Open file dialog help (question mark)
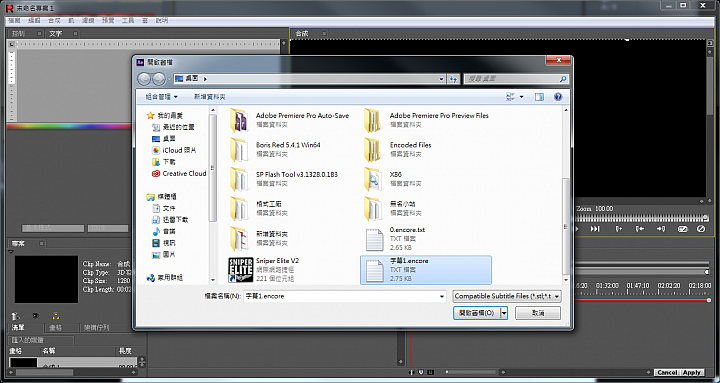720x383 pixels. (558, 97)
